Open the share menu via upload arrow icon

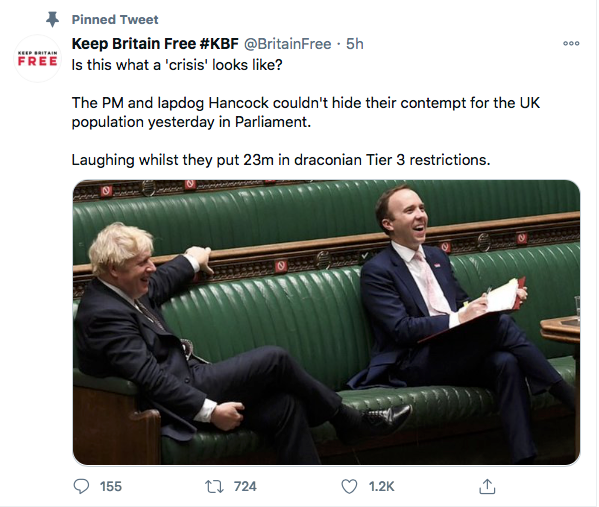pos(487,486)
